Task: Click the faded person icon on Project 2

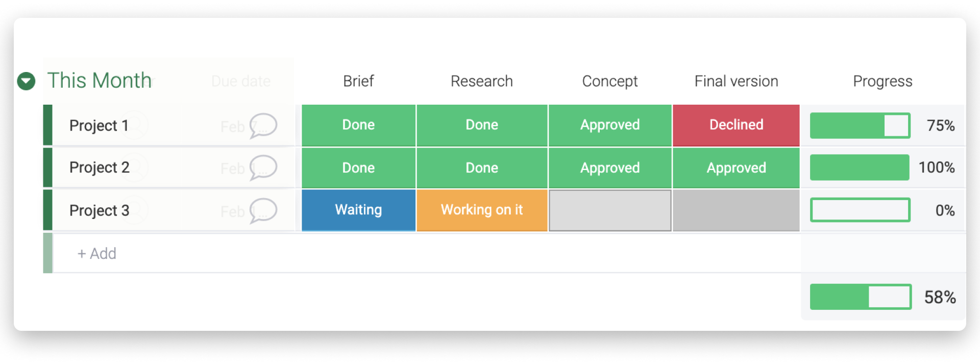Action: click(135, 167)
